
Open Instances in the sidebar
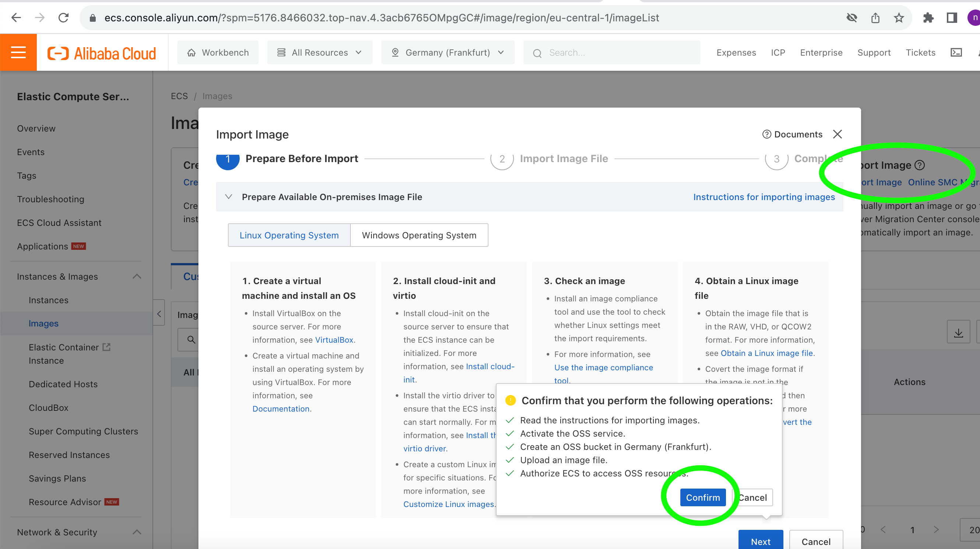[x=48, y=300]
